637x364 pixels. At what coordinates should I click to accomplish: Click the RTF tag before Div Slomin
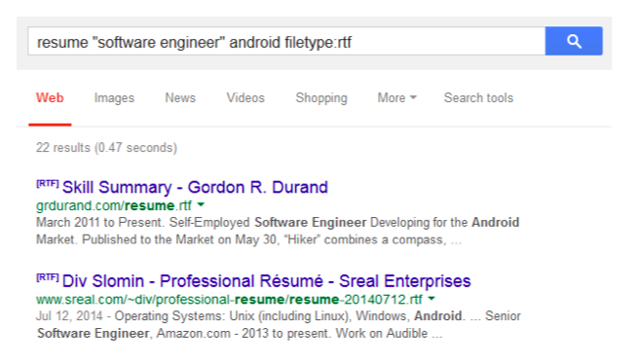pos(48,277)
